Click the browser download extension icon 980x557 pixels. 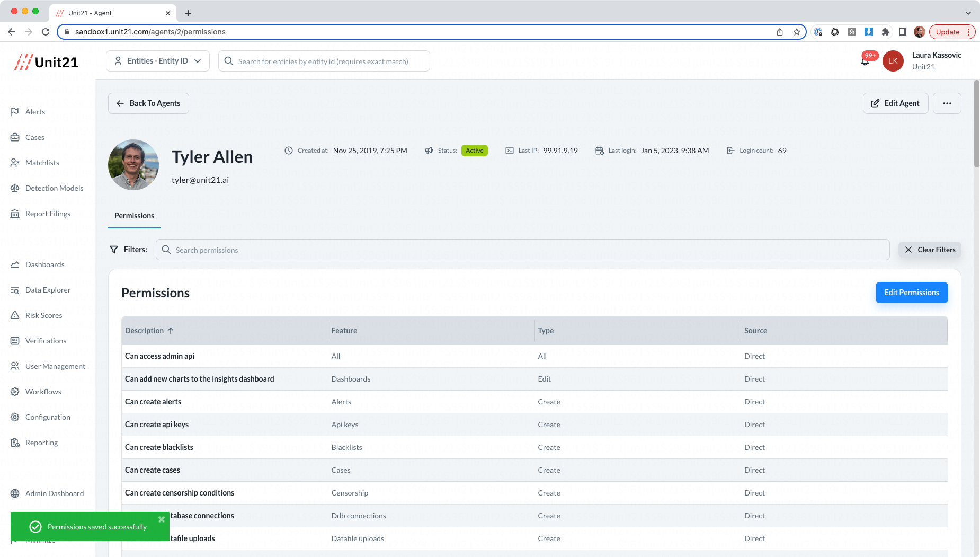(x=869, y=32)
